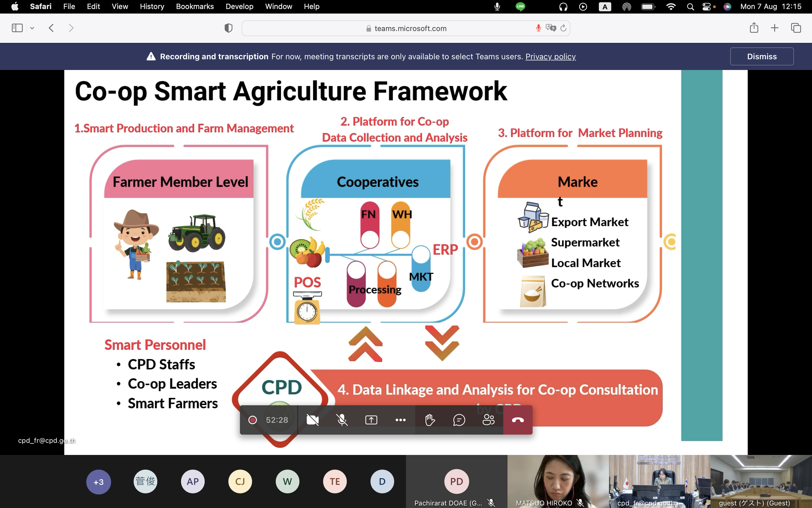Go back to the previous page
Screen dimensions: 812x508
51,28
